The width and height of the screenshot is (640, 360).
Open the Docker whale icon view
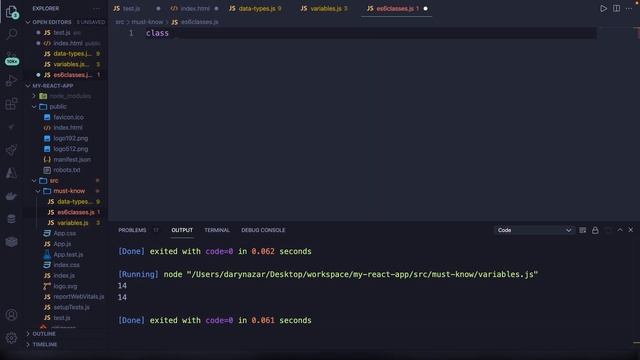[11, 196]
